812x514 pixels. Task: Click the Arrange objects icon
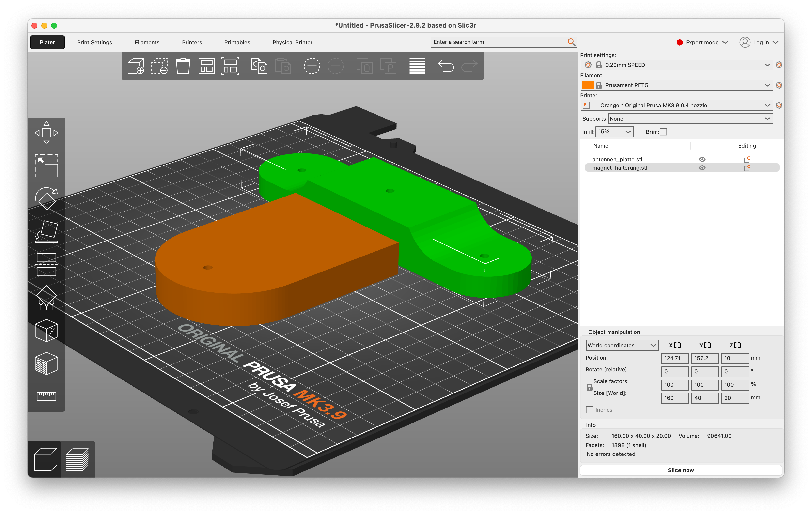click(206, 66)
